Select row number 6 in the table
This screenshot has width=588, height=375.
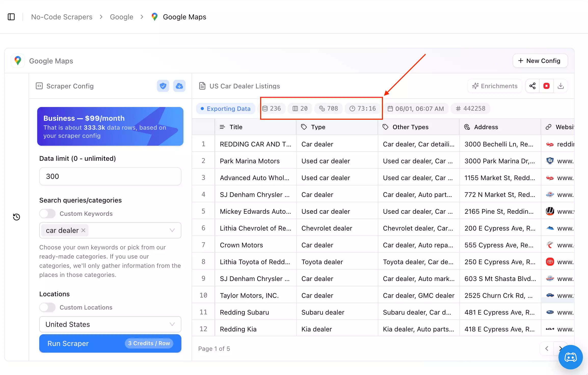tap(203, 228)
